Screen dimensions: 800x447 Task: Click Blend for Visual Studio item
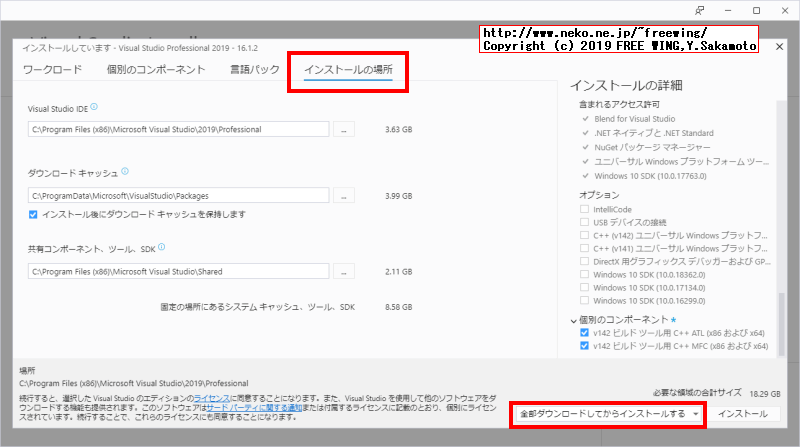click(x=634, y=119)
